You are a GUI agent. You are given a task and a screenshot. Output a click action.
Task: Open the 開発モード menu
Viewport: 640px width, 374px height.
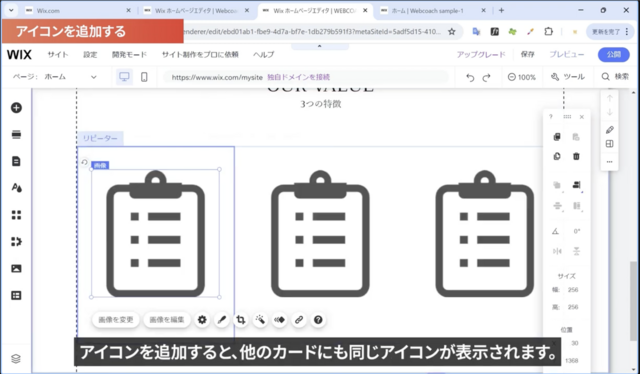point(129,54)
